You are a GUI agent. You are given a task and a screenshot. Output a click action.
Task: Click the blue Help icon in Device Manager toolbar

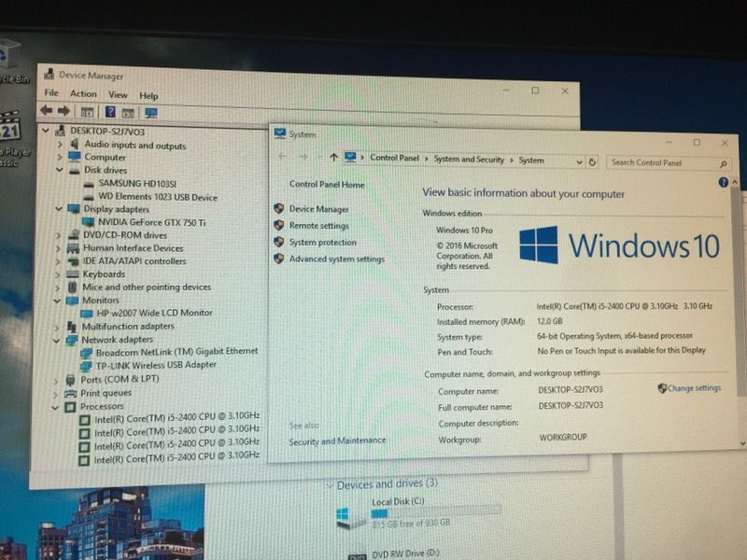coord(110,112)
